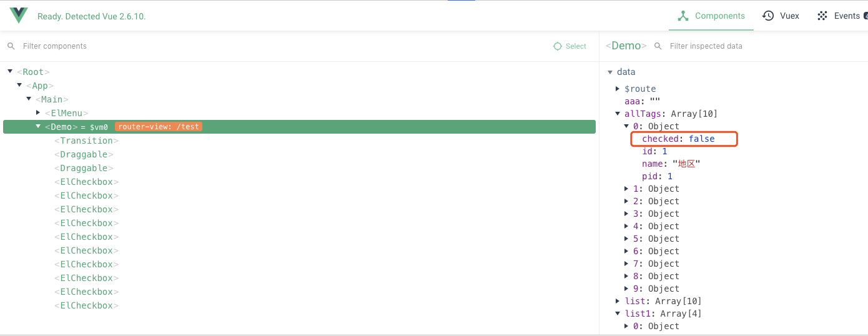The image size is (868, 336).
Task: Switch to the Events tab
Action: pos(839,16)
